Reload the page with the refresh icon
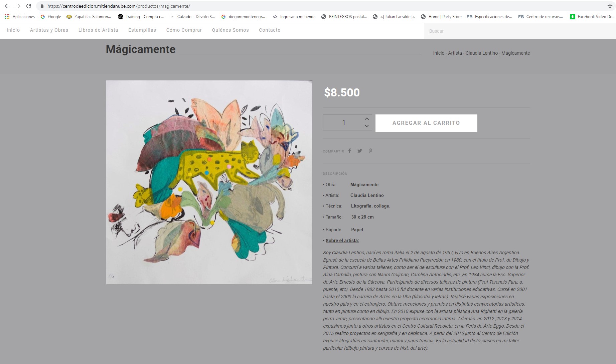Screen dimensions: 616x364 pyautogui.click(x=29, y=6)
